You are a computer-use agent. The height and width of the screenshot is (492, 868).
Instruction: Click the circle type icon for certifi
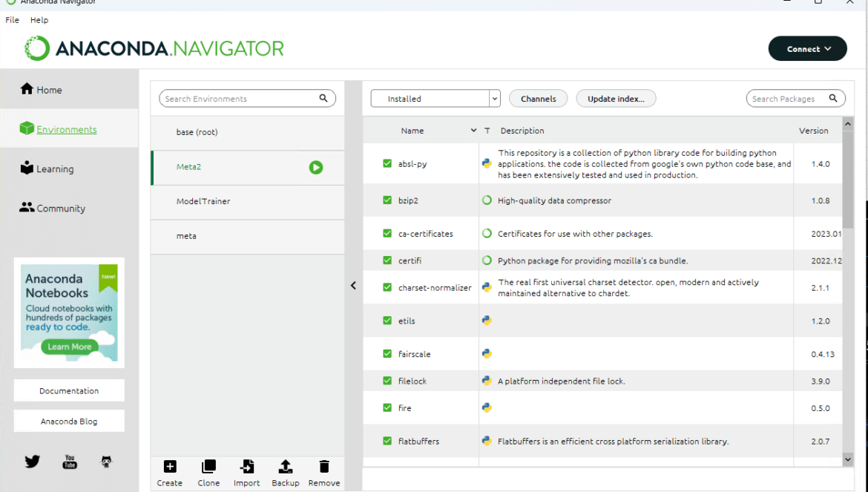pyautogui.click(x=487, y=260)
